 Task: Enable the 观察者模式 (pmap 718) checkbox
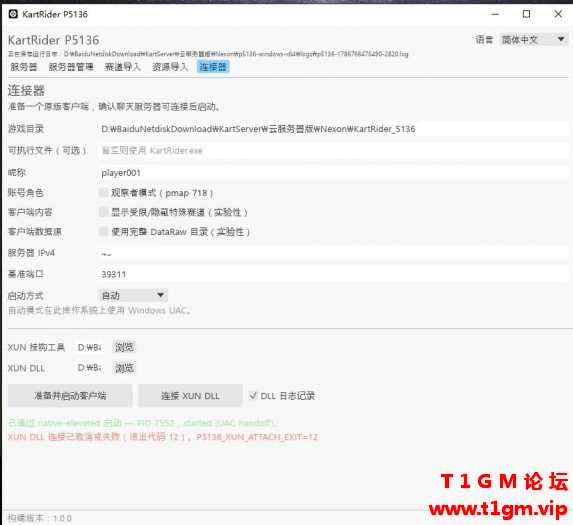point(104,193)
